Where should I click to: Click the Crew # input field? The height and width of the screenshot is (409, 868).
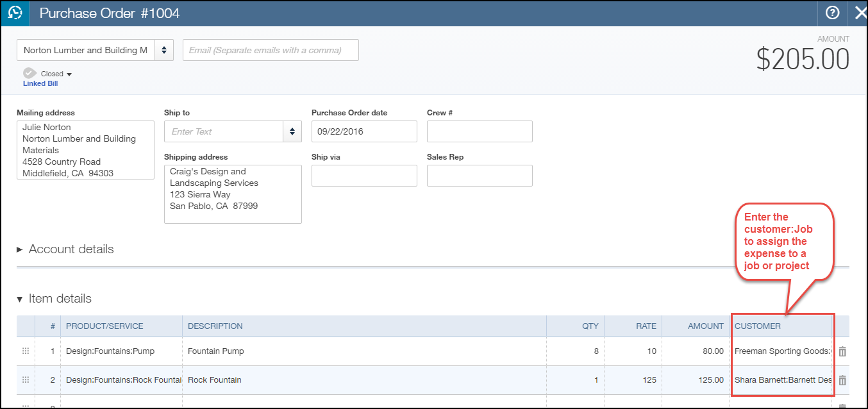(480, 131)
